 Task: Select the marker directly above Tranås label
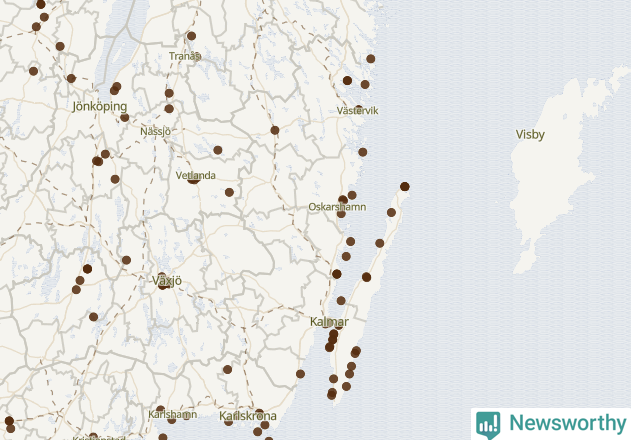pos(192,36)
